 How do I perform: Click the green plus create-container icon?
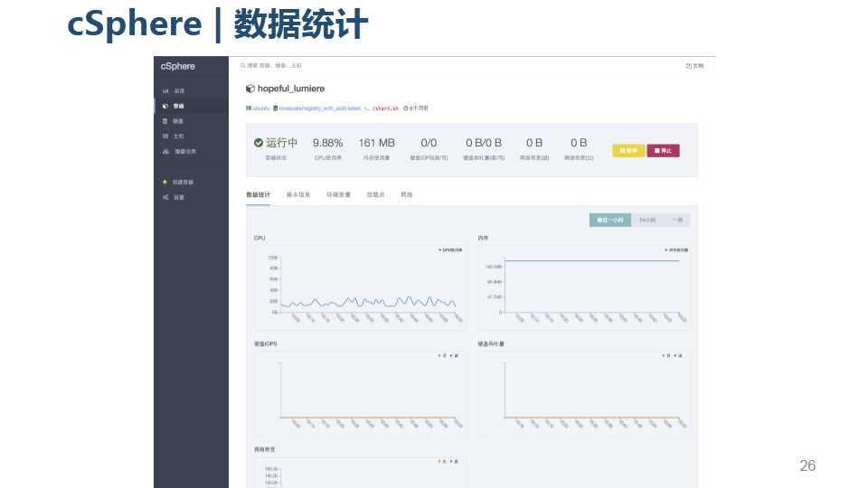coord(165,182)
